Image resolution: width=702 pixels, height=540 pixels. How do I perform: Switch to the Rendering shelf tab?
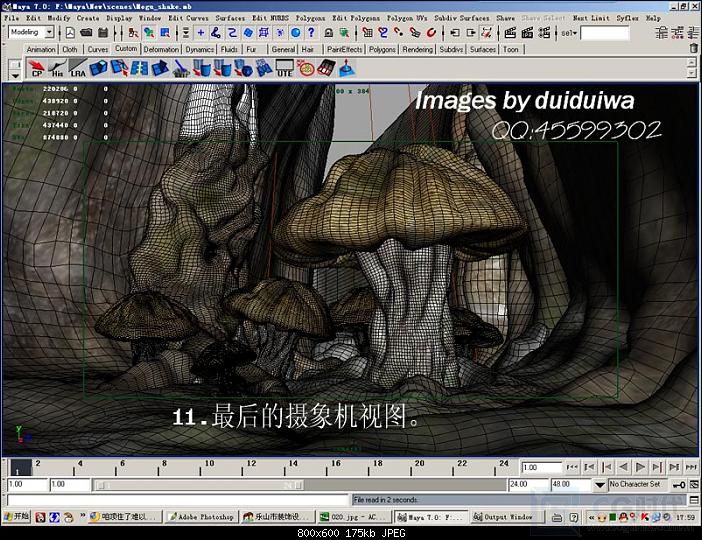[417, 49]
